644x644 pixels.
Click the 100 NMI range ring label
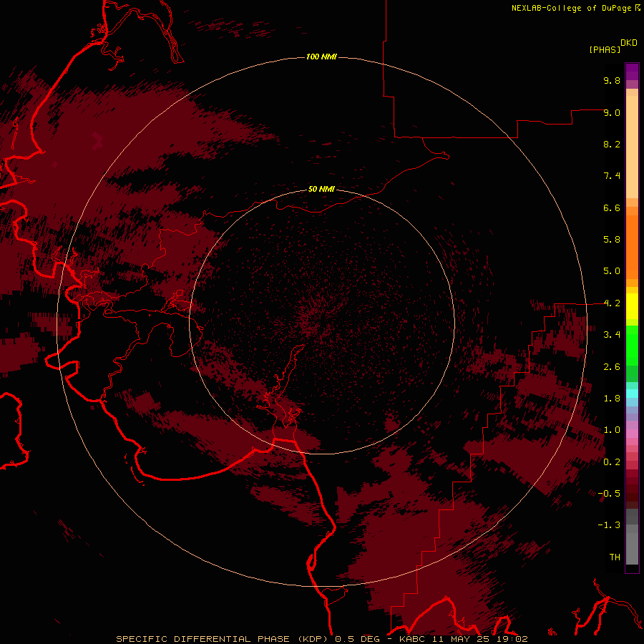point(321,57)
